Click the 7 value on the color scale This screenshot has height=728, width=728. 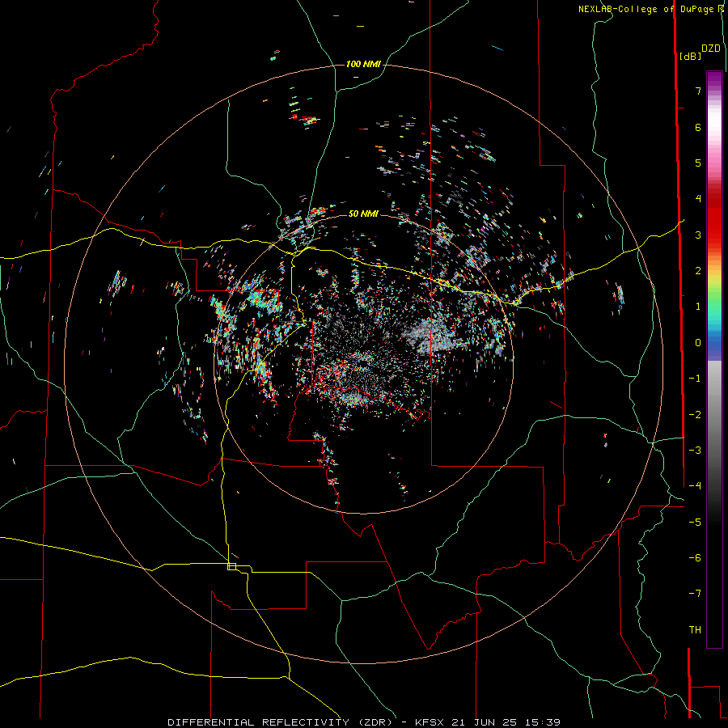[698, 91]
